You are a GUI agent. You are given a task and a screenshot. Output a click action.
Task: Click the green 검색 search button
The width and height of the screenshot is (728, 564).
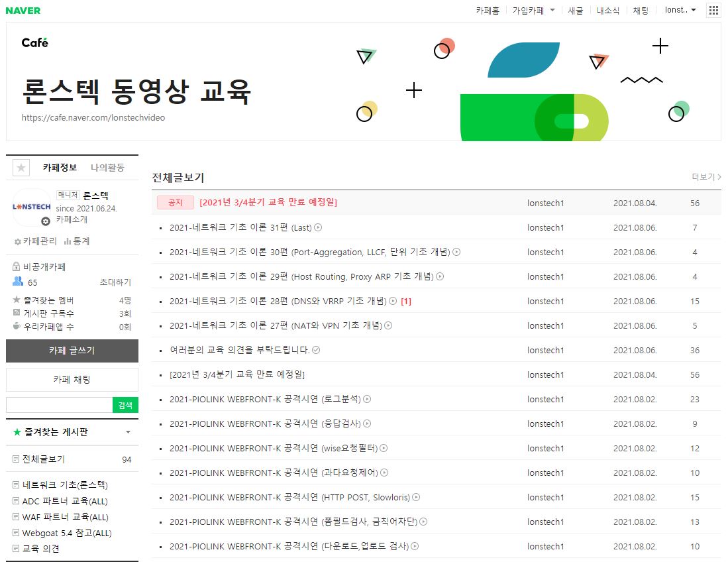point(125,405)
